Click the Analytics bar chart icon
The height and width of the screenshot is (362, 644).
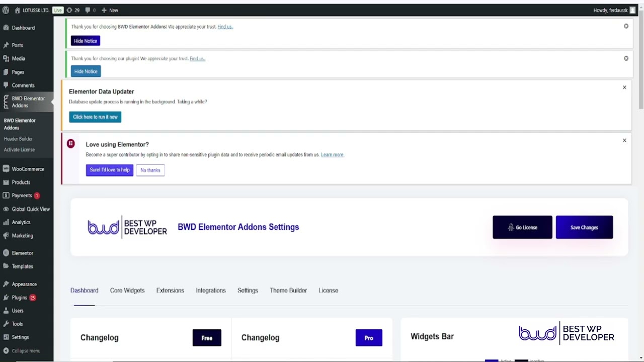pyautogui.click(x=6, y=222)
